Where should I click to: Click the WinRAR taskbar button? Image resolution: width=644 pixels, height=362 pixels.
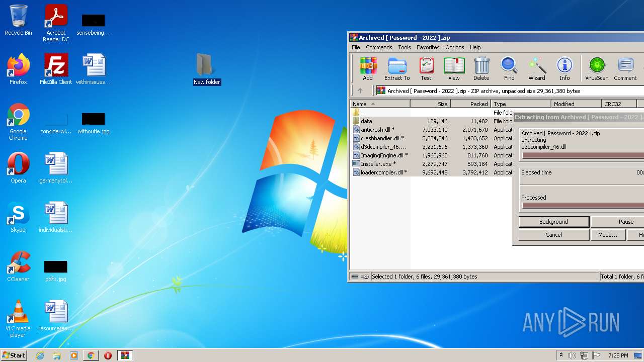click(125, 355)
